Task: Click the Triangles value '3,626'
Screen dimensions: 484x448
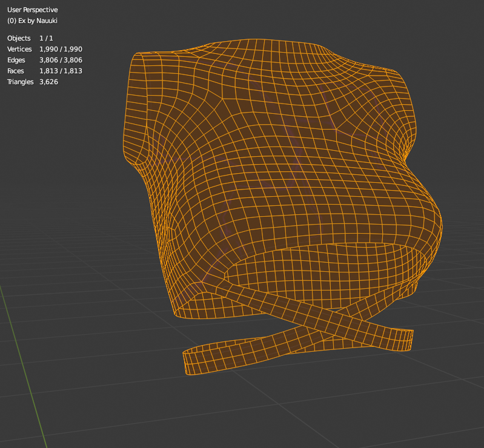Action: coord(49,82)
